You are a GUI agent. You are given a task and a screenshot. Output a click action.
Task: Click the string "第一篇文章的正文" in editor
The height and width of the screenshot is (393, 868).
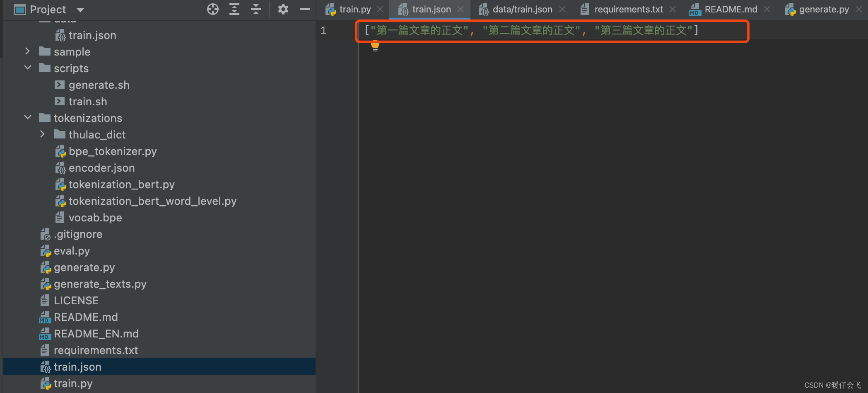pyautogui.click(x=420, y=30)
